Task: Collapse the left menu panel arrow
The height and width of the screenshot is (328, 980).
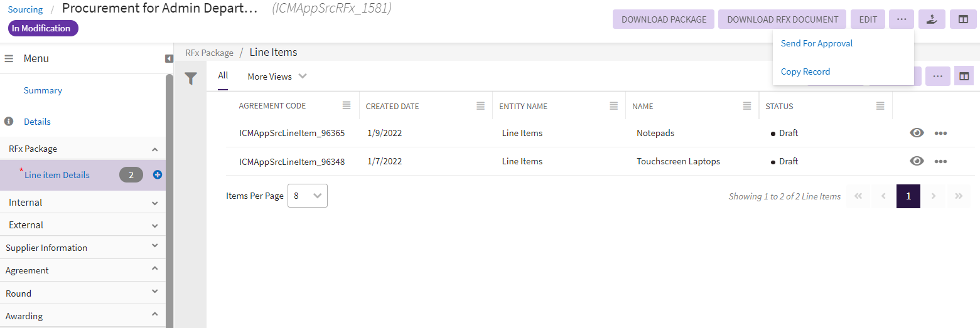Action: pos(169,58)
